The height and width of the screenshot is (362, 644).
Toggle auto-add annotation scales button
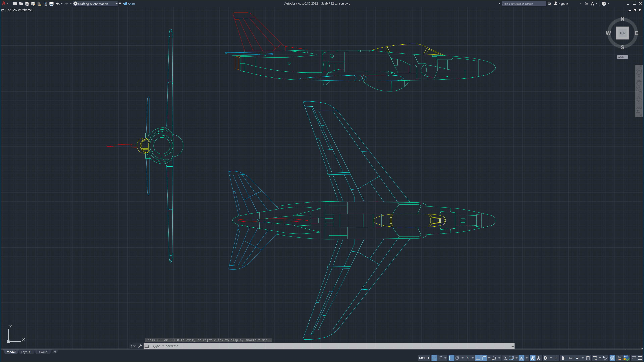tap(539, 358)
